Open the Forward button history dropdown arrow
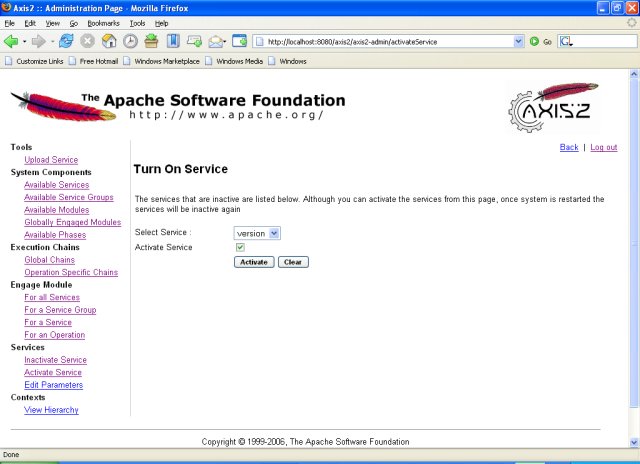Image resolution: width=640 pixels, height=464 pixels. click(52, 42)
